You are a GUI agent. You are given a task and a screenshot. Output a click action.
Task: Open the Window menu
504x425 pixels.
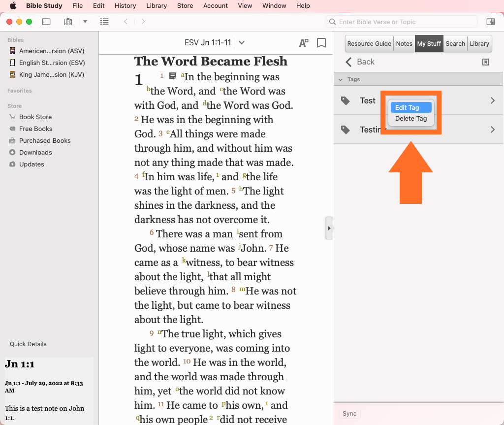274,5
